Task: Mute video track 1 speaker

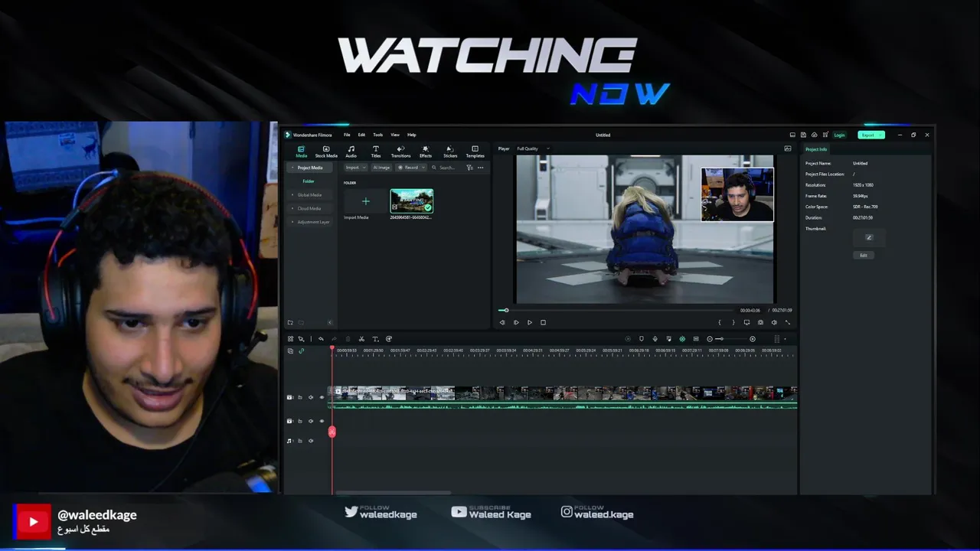Action: coord(311,421)
